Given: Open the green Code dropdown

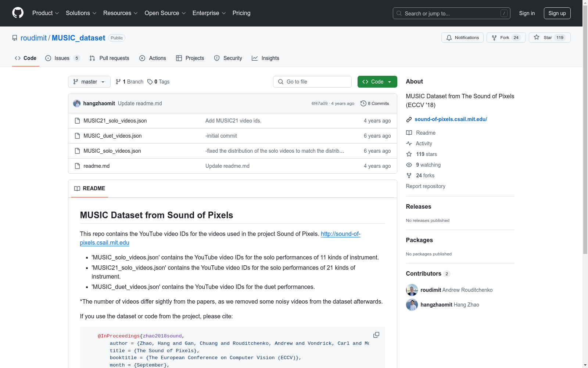Looking at the screenshot, I should [x=377, y=82].
